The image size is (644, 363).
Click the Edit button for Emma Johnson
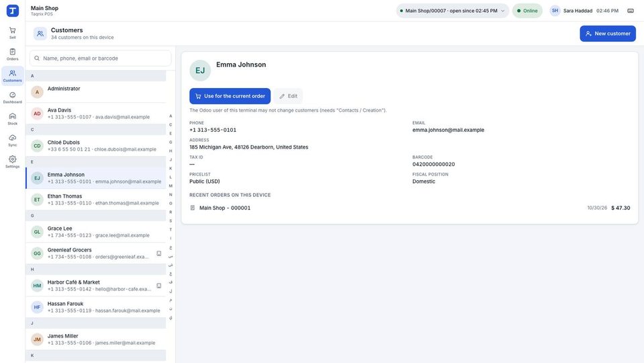288,95
